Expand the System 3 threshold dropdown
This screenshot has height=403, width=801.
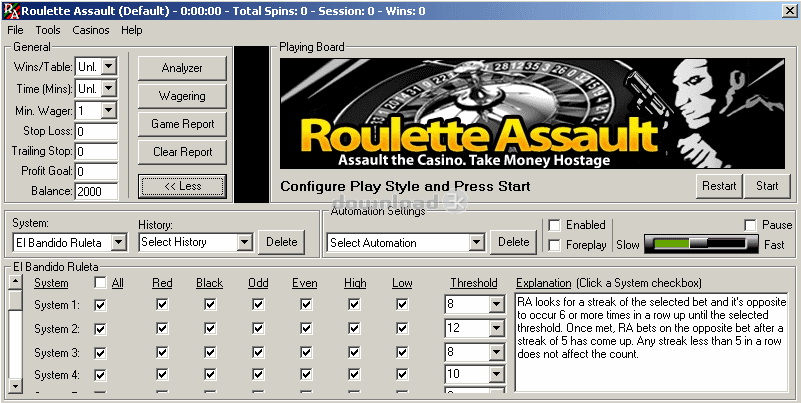click(497, 351)
